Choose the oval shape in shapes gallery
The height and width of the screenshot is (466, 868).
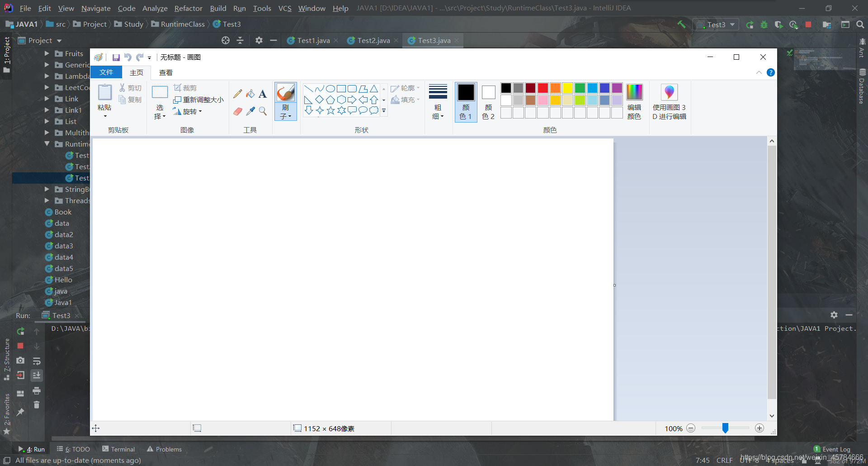coord(330,89)
